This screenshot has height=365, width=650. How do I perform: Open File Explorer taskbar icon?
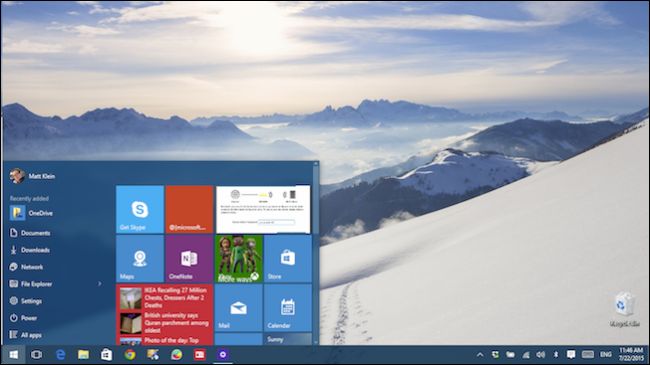tap(83, 355)
